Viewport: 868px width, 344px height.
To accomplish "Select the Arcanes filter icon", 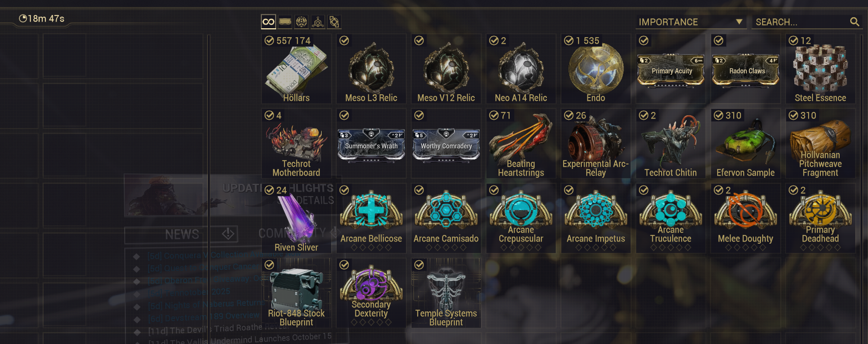I will click(x=334, y=22).
